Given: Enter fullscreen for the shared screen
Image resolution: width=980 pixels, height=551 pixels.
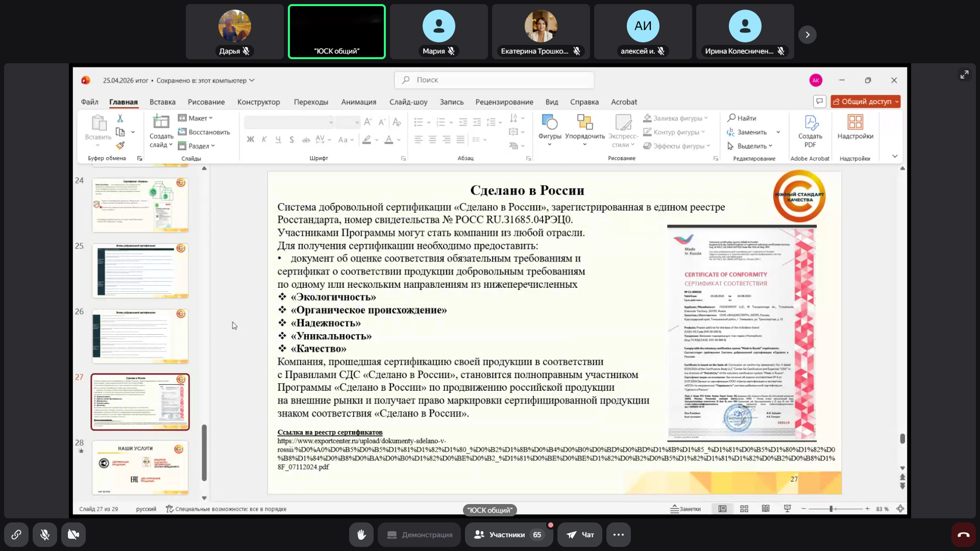Looking at the screenshot, I should coord(964,74).
